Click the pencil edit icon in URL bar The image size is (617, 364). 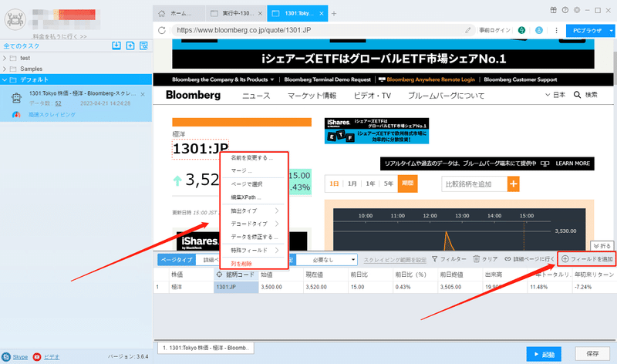pyautogui.click(x=468, y=30)
